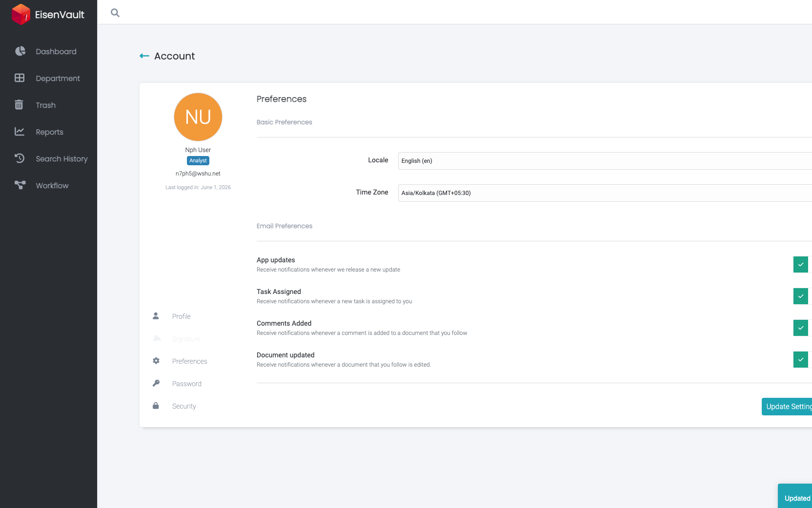Disable Comments Added notifications
Viewport: 812px width, 508px height.
pyautogui.click(x=800, y=328)
